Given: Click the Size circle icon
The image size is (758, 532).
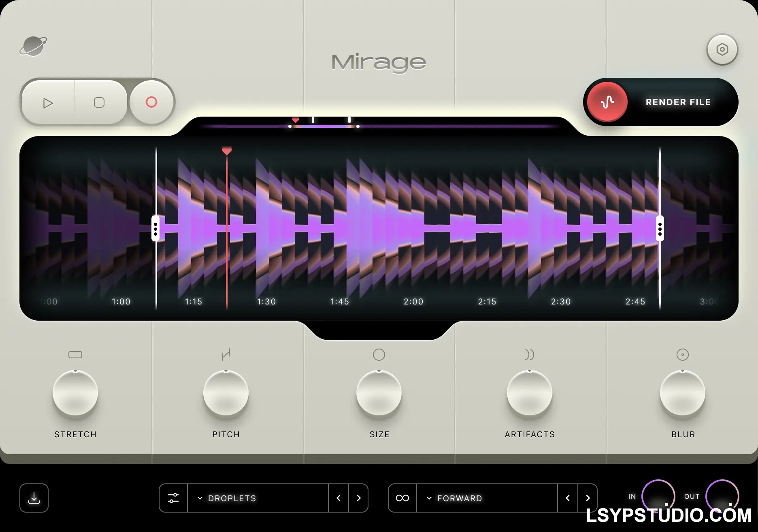Looking at the screenshot, I should (379, 355).
